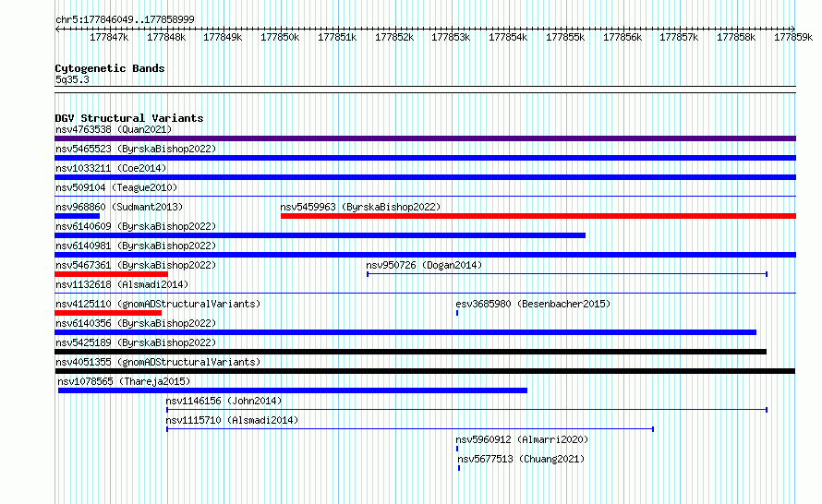This screenshot has height=504, width=822.
Task: Select nsv5960912 (Almarri2020) label
Action: [522, 439]
